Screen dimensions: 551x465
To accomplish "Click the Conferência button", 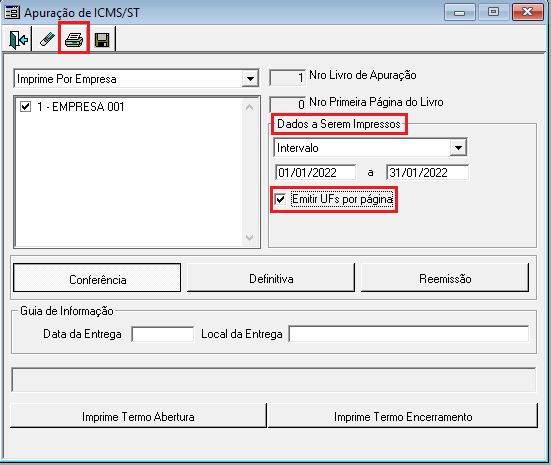I will [x=97, y=278].
